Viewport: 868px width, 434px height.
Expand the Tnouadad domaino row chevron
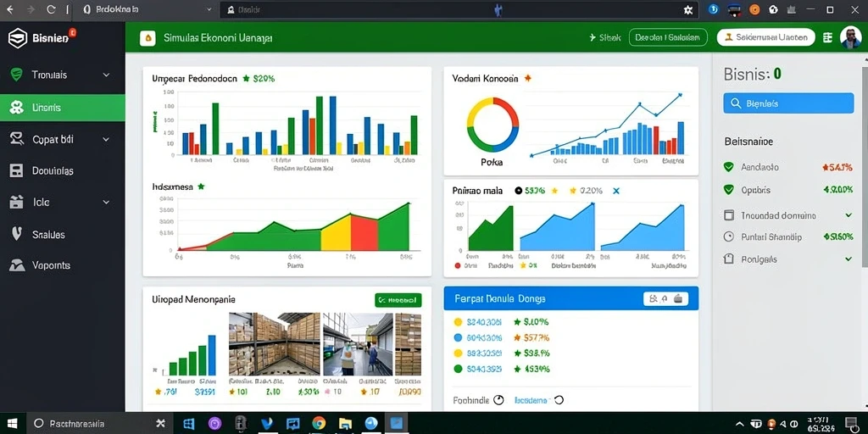coord(848,214)
